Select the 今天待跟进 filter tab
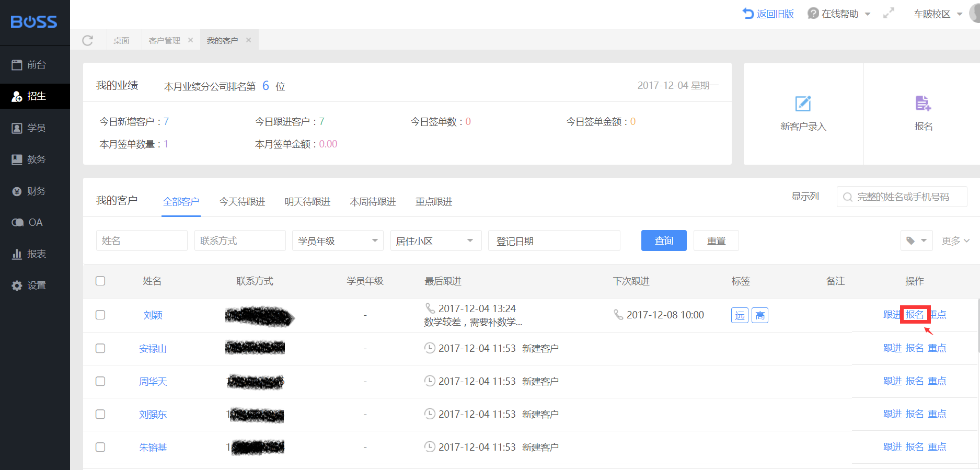 pos(242,202)
